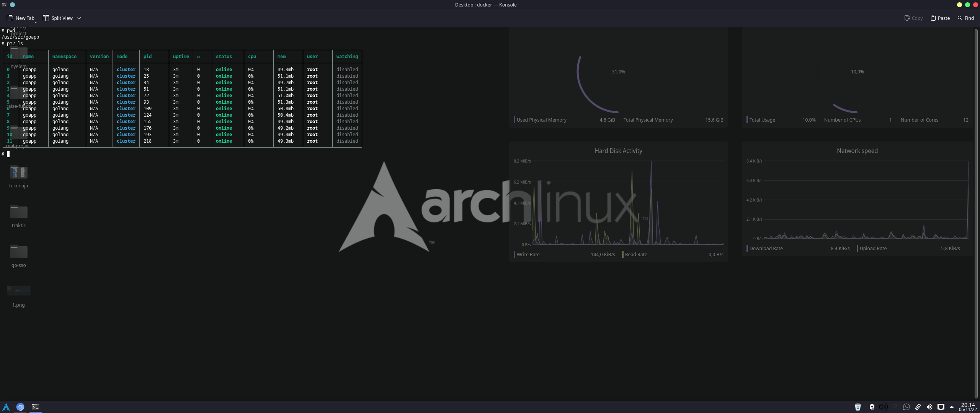Open the display screen tray icon
Image resolution: width=980 pixels, height=413 pixels.
click(941, 407)
